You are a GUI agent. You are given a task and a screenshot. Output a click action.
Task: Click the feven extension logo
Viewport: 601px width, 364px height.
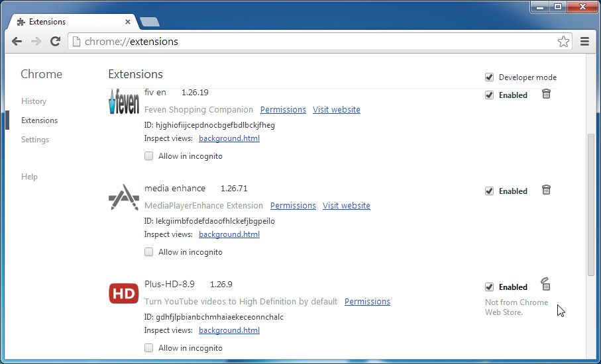124,101
